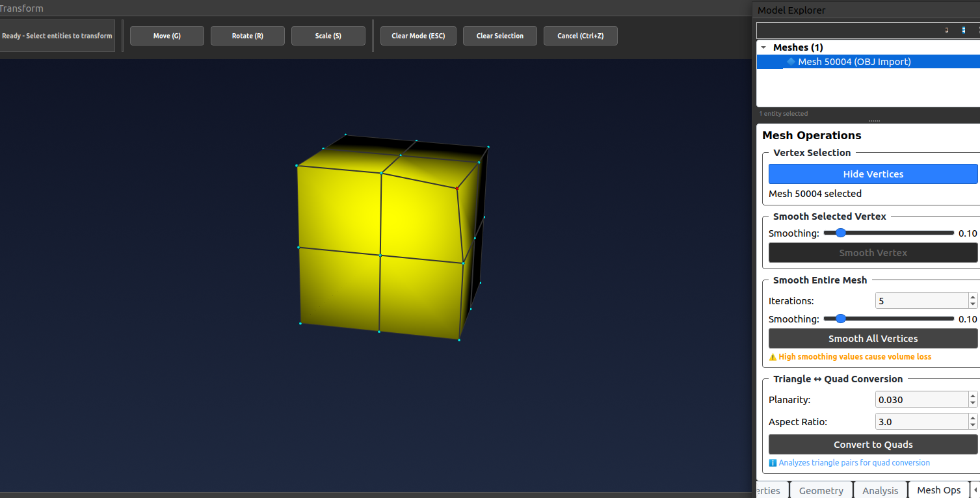Image resolution: width=980 pixels, height=498 pixels.
Task: Click Scale (S) in the transform toolbar
Action: pyautogui.click(x=328, y=36)
